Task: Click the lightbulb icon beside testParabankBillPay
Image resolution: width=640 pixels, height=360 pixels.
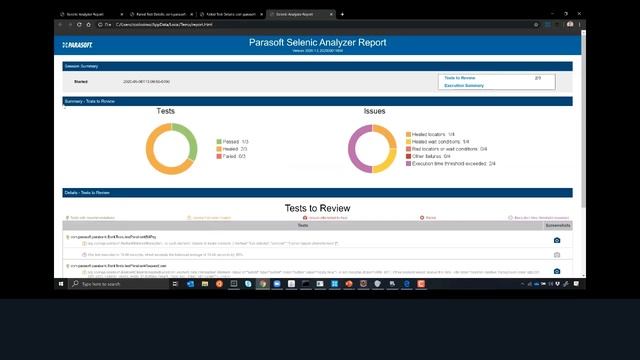Action: coord(68,237)
